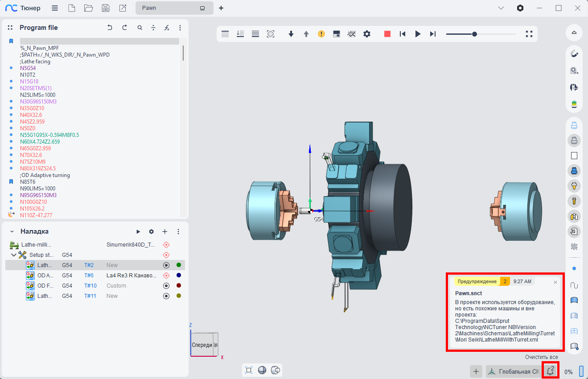Toggle the radio marker on Lath... T#11 row
Screen dimensions: 588x379
click(x=166, y=296)
